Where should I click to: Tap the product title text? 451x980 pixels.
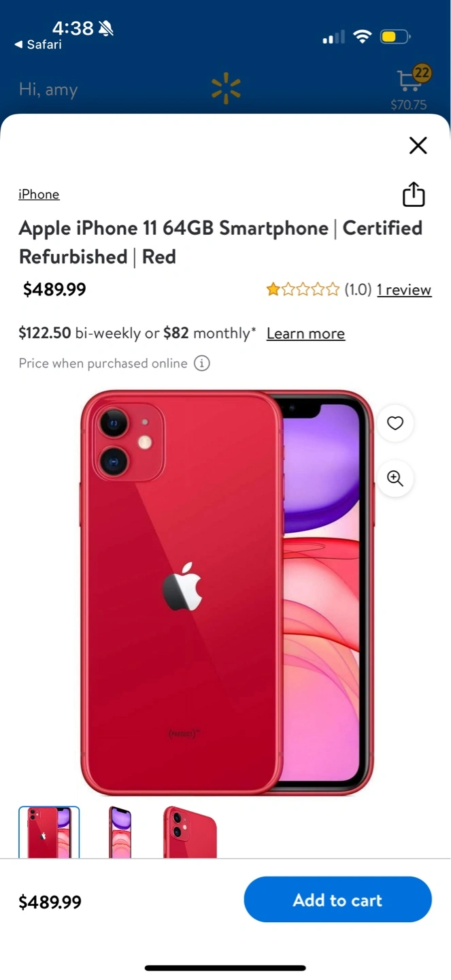[220, 242]
